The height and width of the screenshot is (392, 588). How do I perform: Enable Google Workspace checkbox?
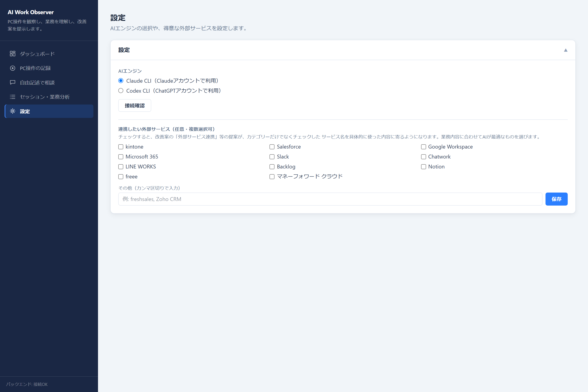tap(424, 147)
